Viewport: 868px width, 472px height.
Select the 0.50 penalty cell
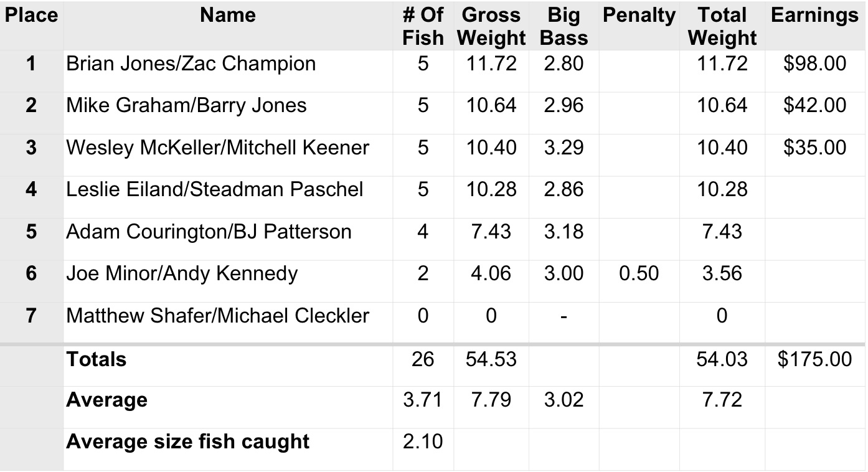(x=639, y=273)
